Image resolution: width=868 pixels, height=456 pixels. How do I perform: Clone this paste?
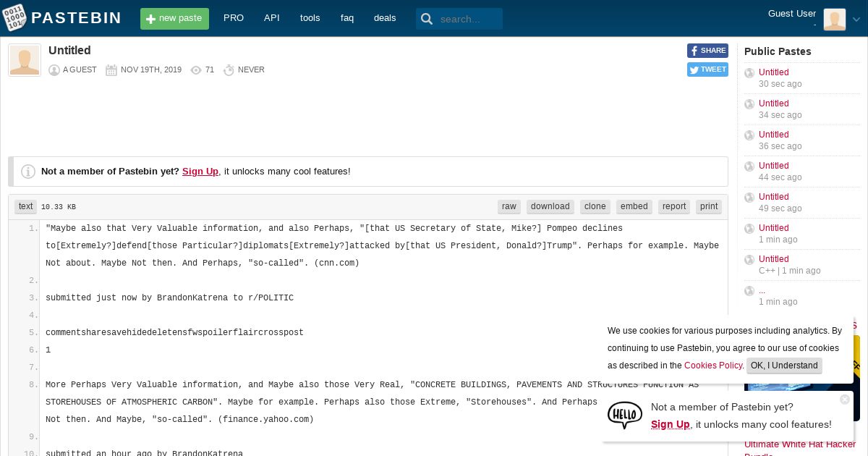pyautogui.click(x=595, y=206)
